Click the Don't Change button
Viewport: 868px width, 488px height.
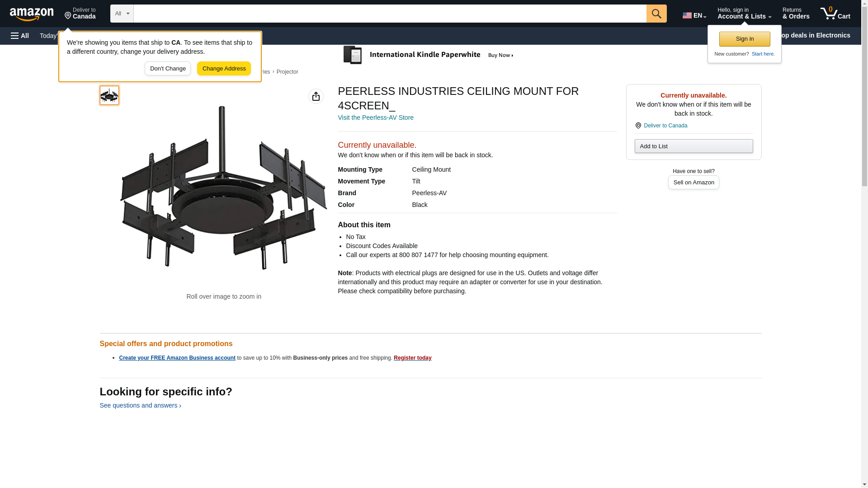pos(168,69)
